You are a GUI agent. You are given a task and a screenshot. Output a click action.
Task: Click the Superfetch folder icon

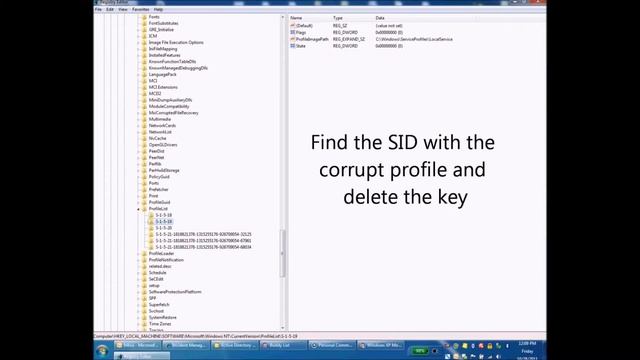[144, 305]
